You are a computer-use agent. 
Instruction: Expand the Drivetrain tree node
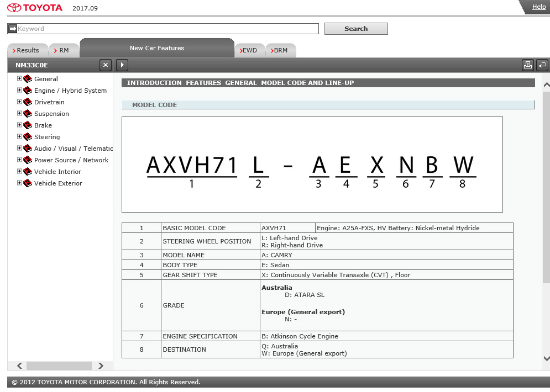pos(20,102)
